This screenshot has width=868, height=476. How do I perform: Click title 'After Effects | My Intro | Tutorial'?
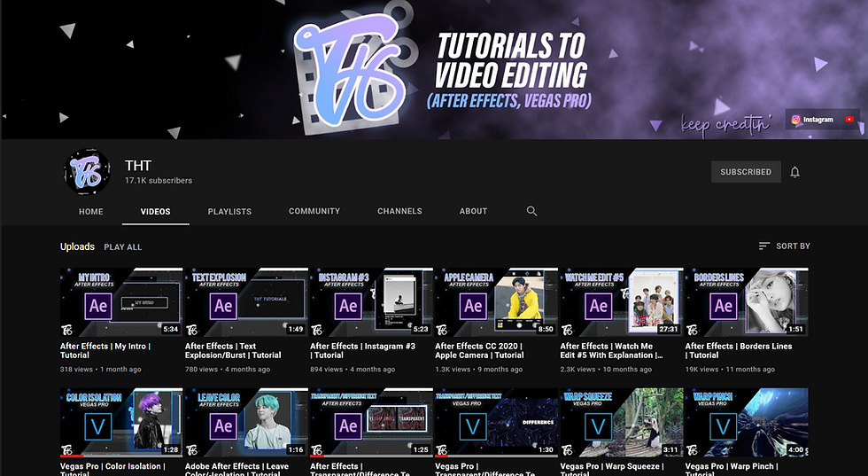[105, 351]
